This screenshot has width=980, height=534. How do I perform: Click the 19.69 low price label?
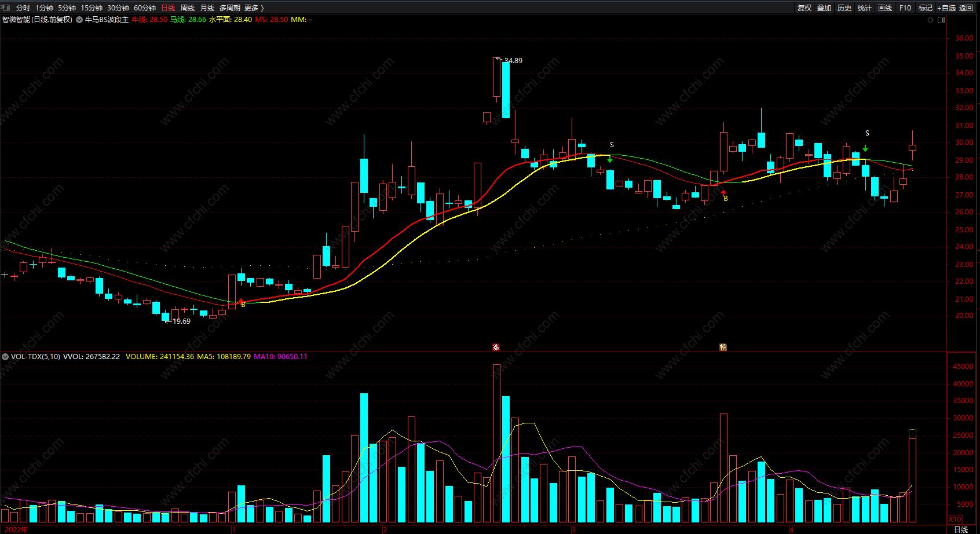click(x=181, y=321)
